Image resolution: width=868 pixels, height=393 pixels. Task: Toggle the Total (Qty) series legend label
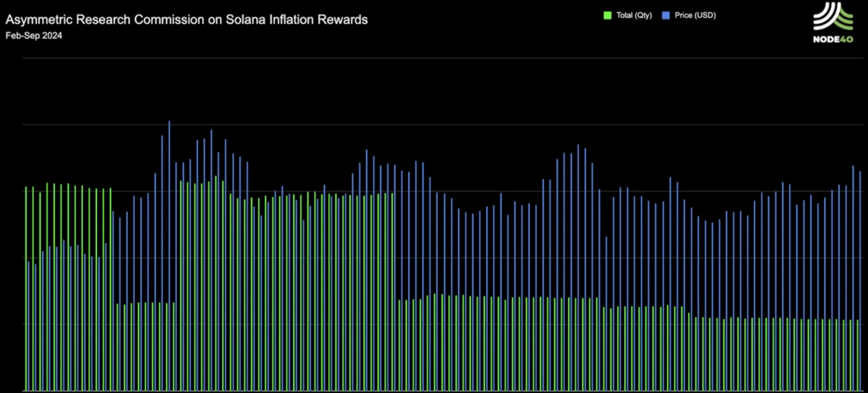pyautogui.click(x=633, y=15)
